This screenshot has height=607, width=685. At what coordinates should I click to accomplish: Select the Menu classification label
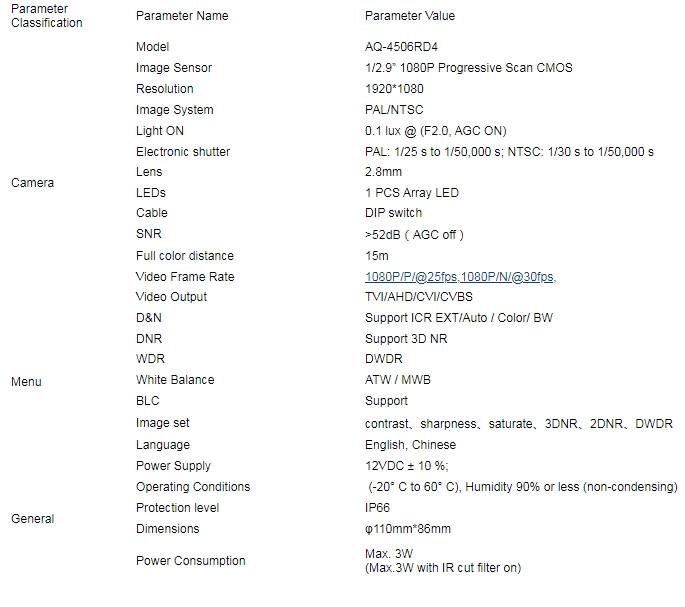[x=26, y=382]
